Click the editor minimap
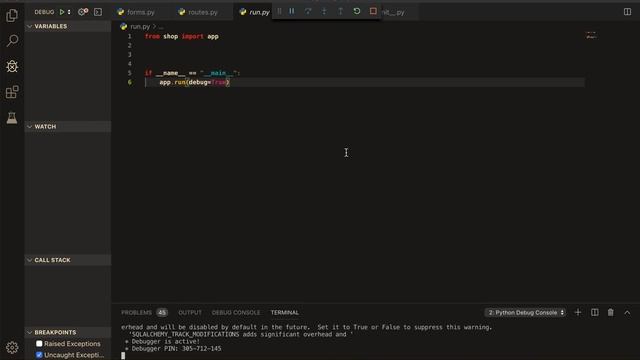The image size is (640, 360). 591,36
